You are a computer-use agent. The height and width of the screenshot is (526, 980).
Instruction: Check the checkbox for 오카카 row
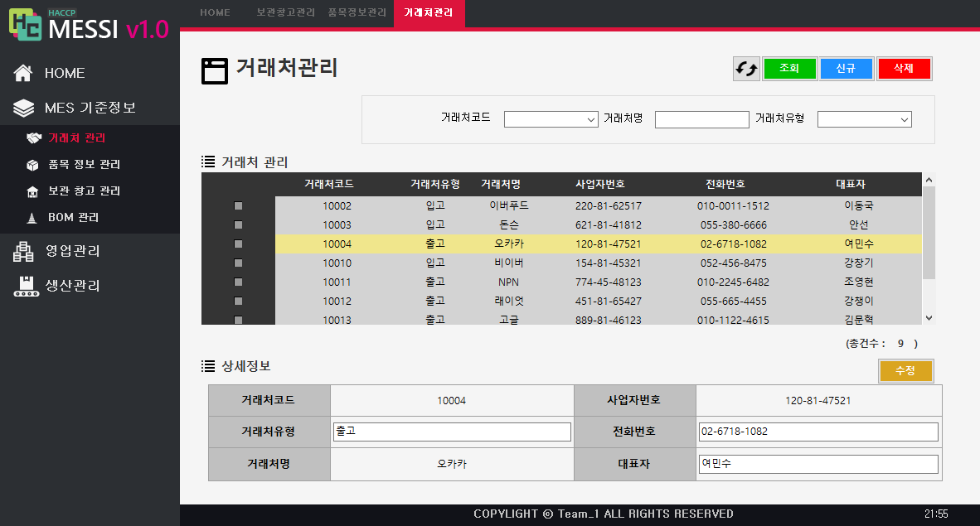[x=238, y=244]
